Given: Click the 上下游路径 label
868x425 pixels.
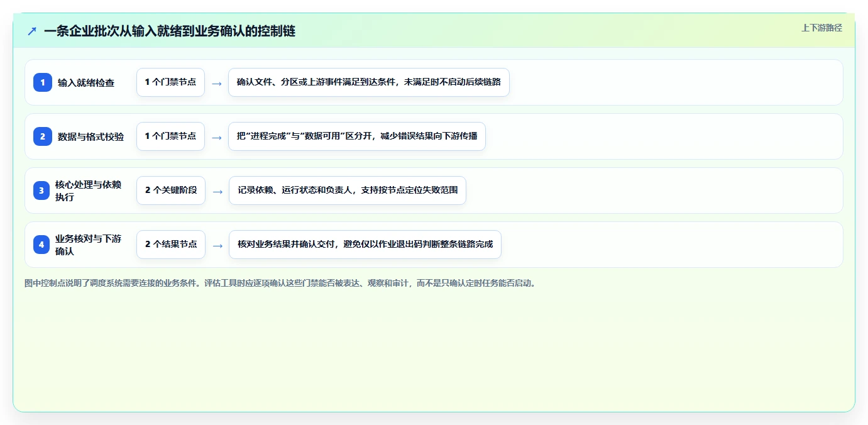Looking at the screenshot, I should (821, 28).
